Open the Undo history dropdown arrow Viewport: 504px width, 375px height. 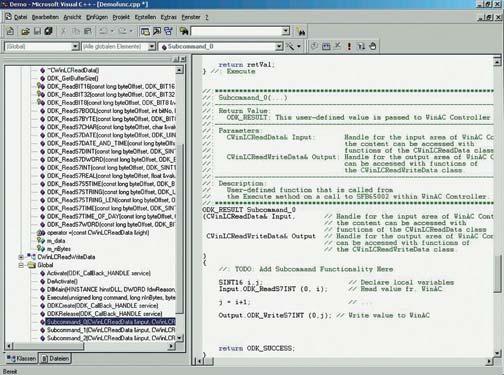[x=112, y=31]
